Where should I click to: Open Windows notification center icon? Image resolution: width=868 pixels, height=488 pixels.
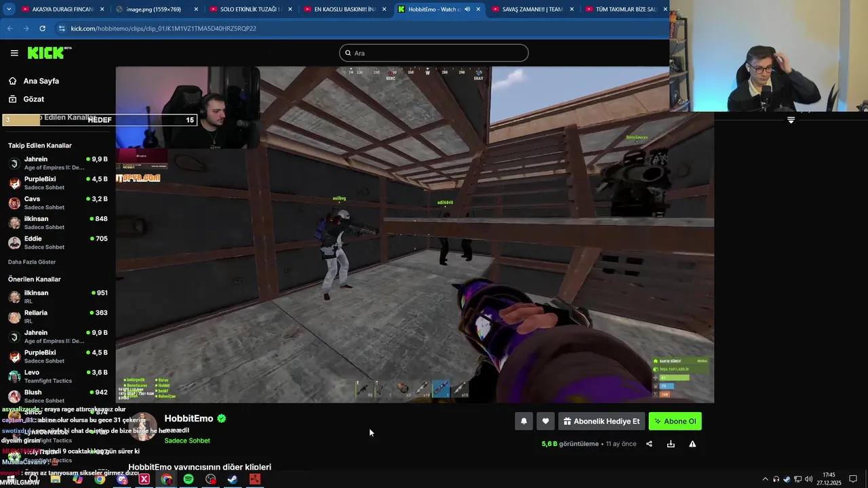tap(853, 479)
